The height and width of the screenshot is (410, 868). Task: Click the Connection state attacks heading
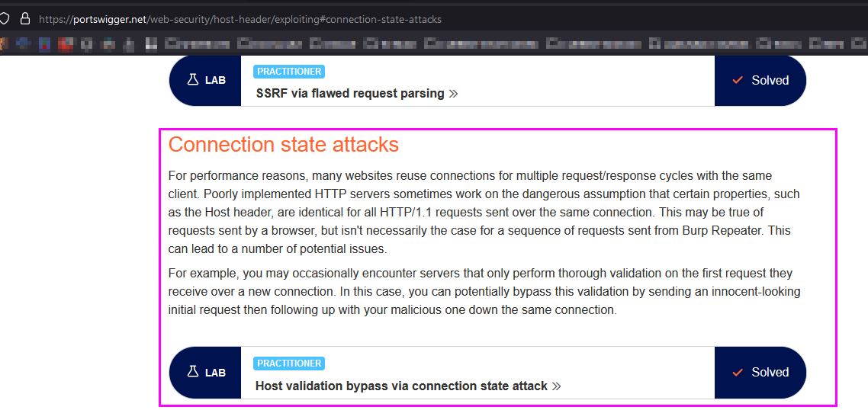[x=284, y=144]
